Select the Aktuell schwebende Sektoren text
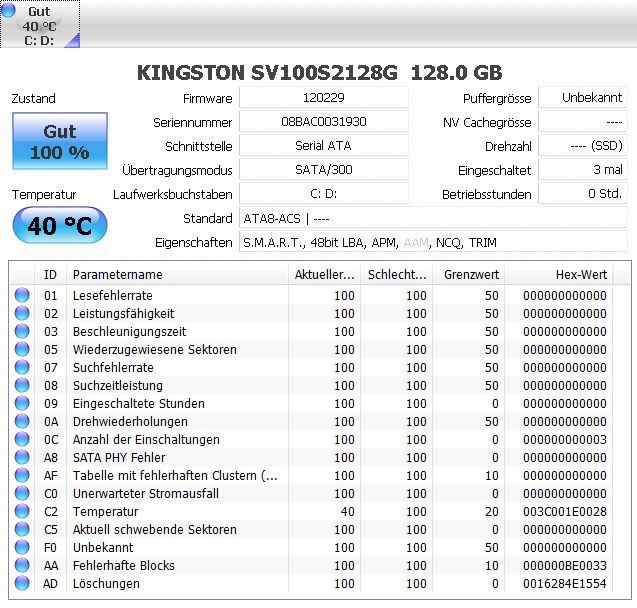The width and height of the screenshot is (637, 608). (x=154, y=530)
